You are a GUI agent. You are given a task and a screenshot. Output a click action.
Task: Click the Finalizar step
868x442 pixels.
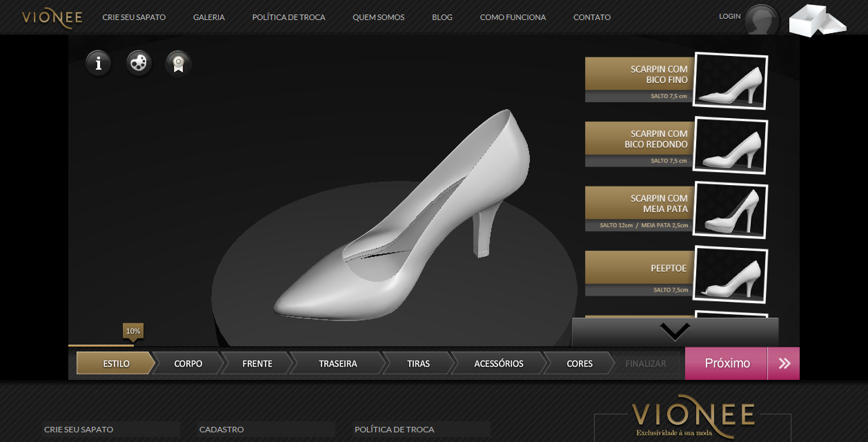coord(646,363)
